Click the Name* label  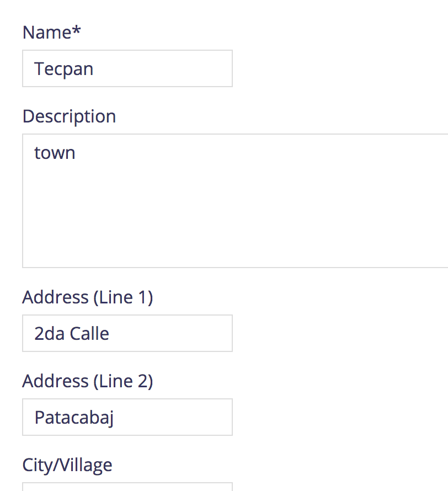coord(52,32)
